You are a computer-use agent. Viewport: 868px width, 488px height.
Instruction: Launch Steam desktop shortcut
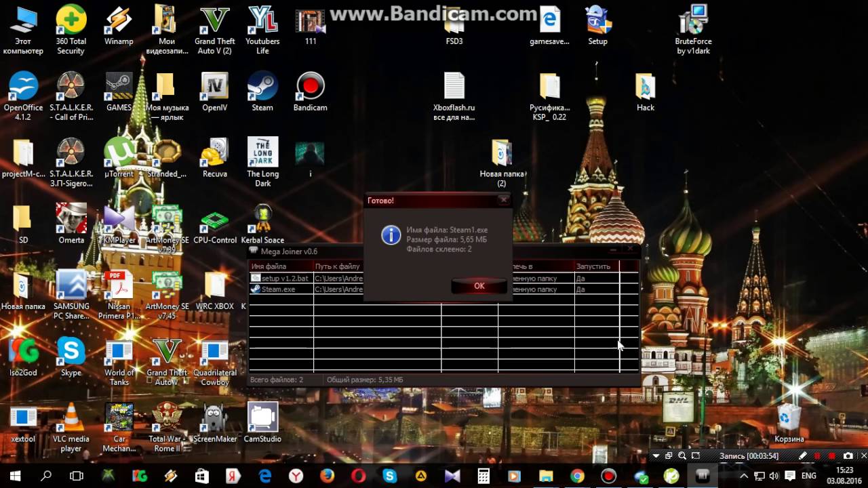262,92
